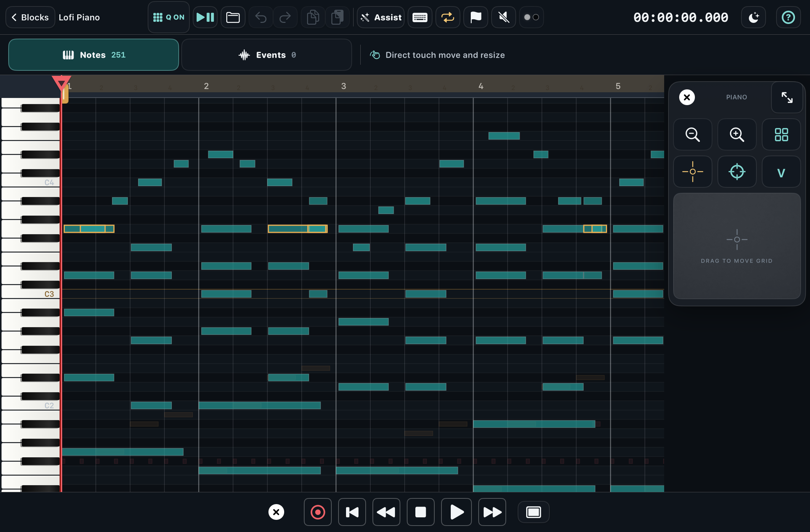Screen dimensions: 810x532
Task: Fast forward the playback
Action: pos(492,512)
